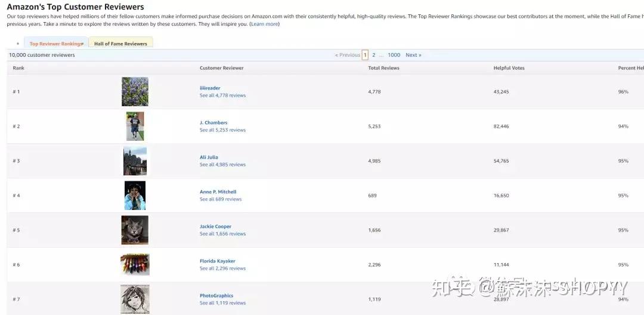
Task: Select current page 1 in pagination
Action: pos(365,55)
